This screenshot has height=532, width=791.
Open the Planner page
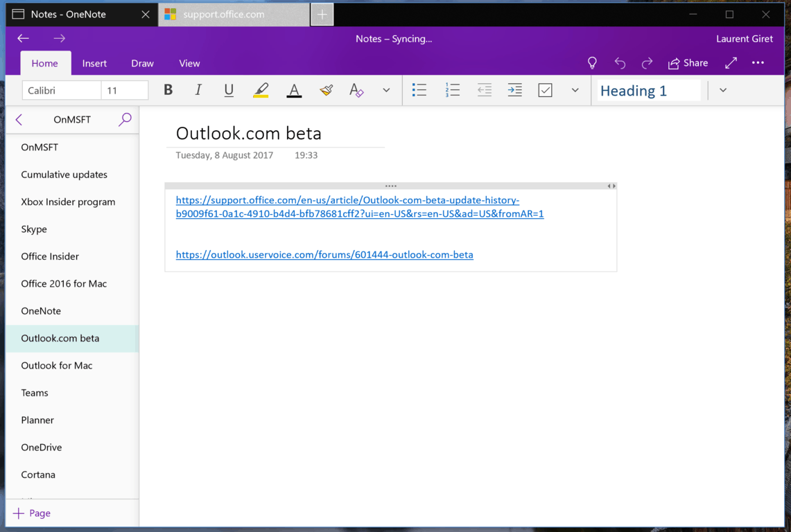72,420
